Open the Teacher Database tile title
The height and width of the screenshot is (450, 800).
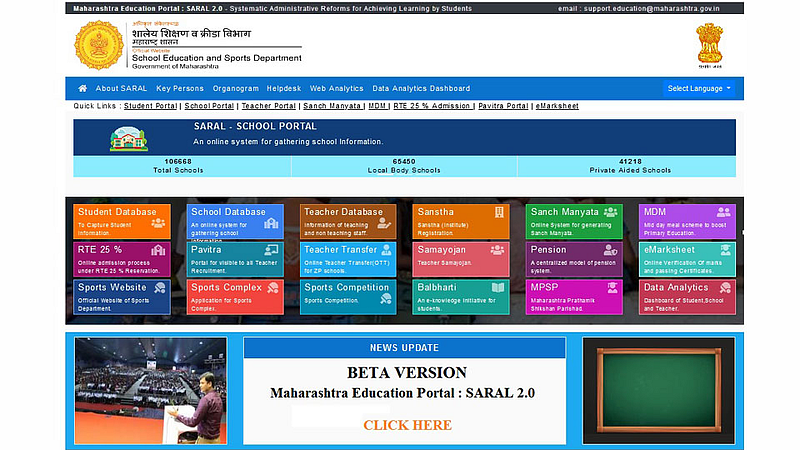pos(343,212)
